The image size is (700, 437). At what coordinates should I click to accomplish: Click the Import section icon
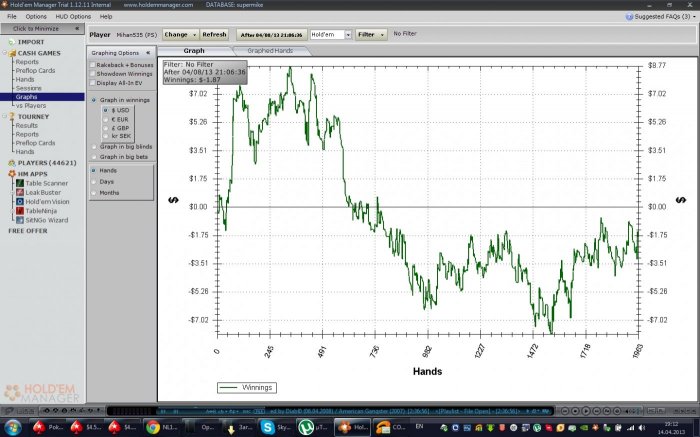tap(12, 42)
